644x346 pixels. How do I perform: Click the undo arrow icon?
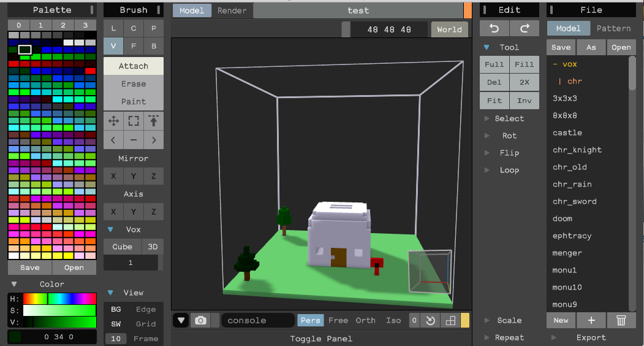click(x=494, y=29)
